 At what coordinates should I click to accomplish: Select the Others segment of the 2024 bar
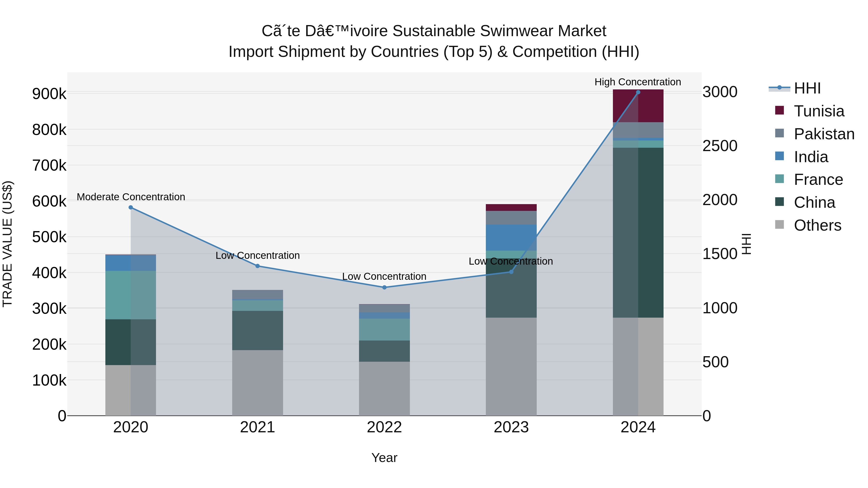pos(638,367)
